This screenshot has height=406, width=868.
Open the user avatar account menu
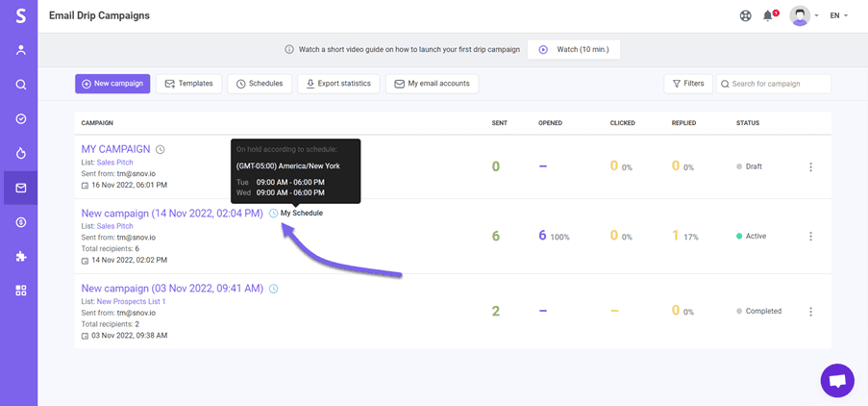coord(800,16)
